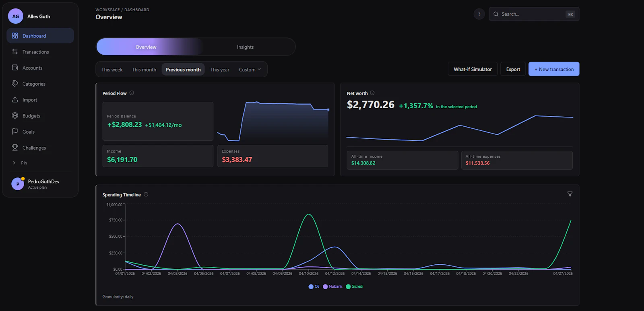Open the Categories tag icon

point(15,84)
